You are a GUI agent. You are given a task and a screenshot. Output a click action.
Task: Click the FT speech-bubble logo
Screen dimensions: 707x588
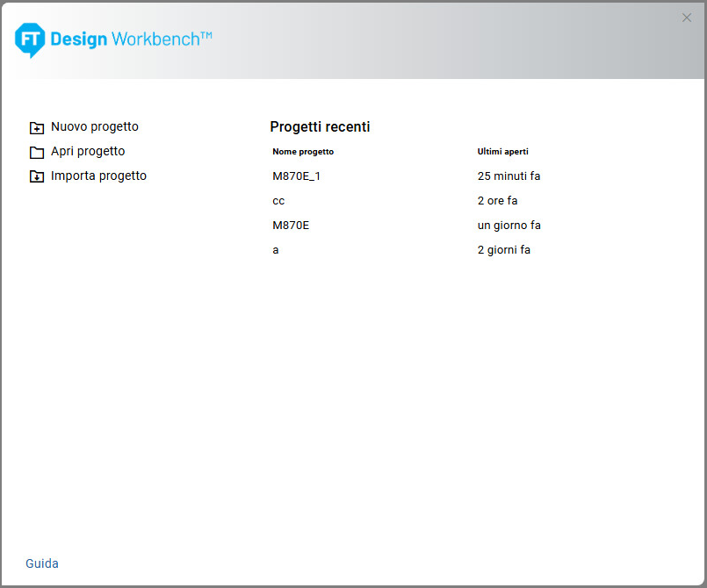(x=29, y=39)
